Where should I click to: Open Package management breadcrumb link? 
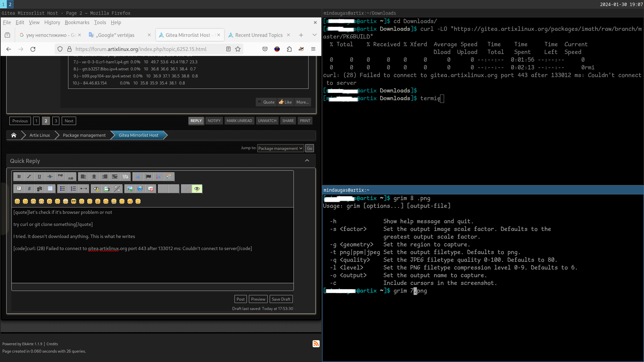84,135
